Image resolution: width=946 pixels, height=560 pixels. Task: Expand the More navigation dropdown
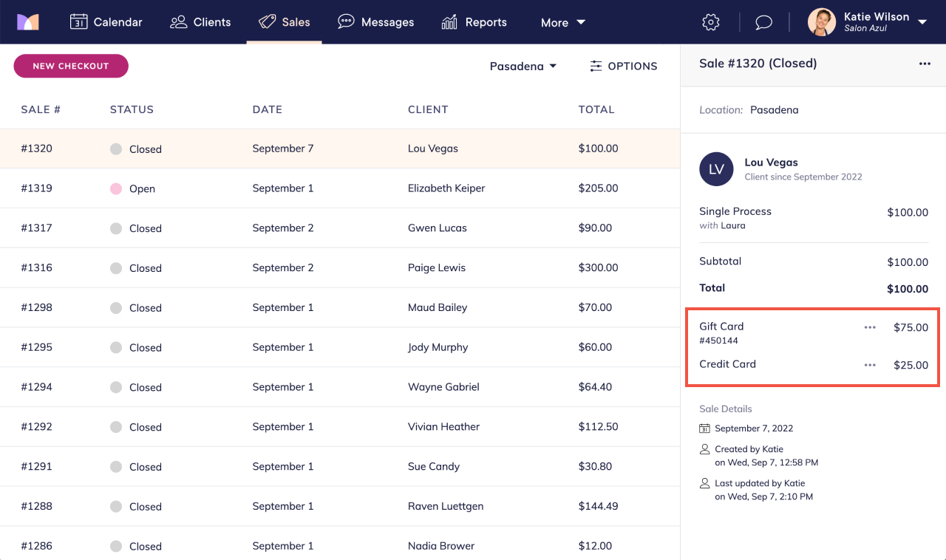point(562,22)
